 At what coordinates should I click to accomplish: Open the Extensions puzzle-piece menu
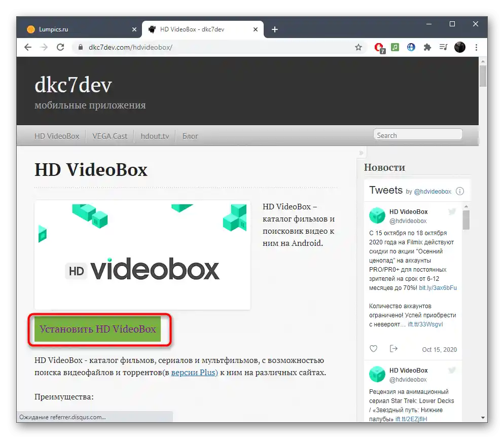(427, 48)
